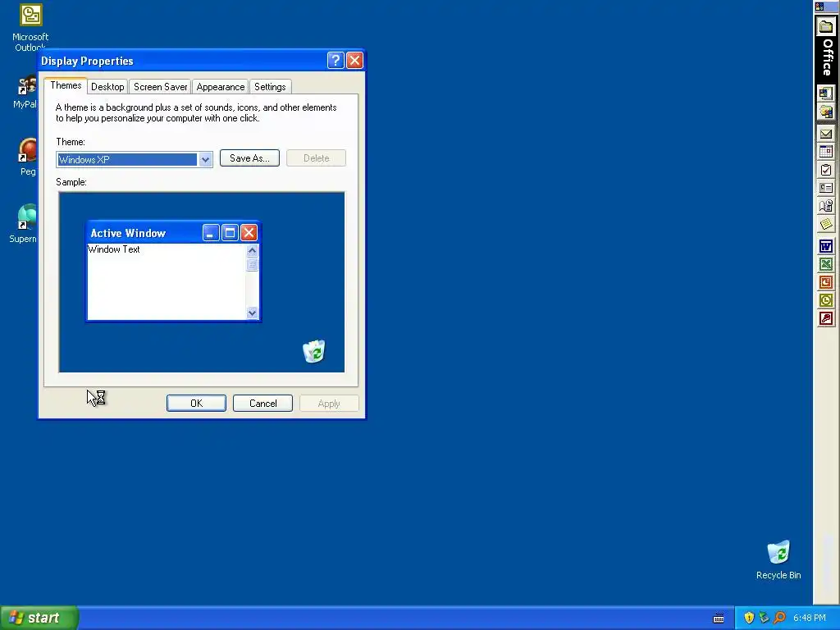Click the sample window red close button
Viewport: 840px width, 630px height.
click(249, 232)
